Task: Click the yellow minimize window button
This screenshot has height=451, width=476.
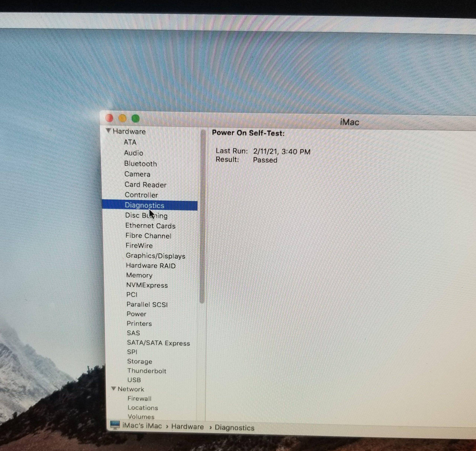Action: [x=123, y=118]
